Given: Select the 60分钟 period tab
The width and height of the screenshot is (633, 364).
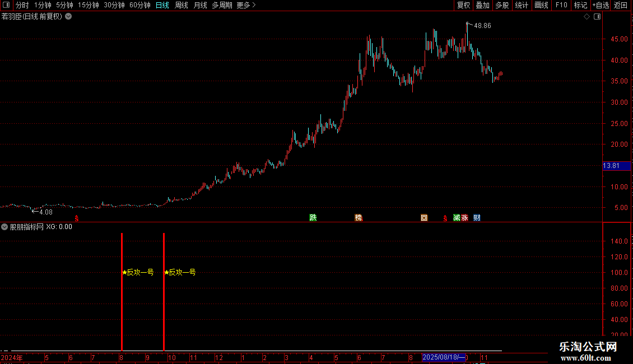Looking at the screenshot, I should point(139,5).
